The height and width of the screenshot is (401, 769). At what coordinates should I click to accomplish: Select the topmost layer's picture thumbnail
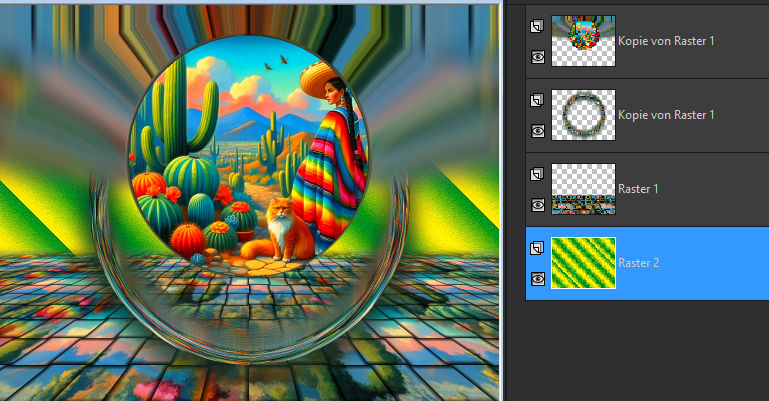click(583, 41)
